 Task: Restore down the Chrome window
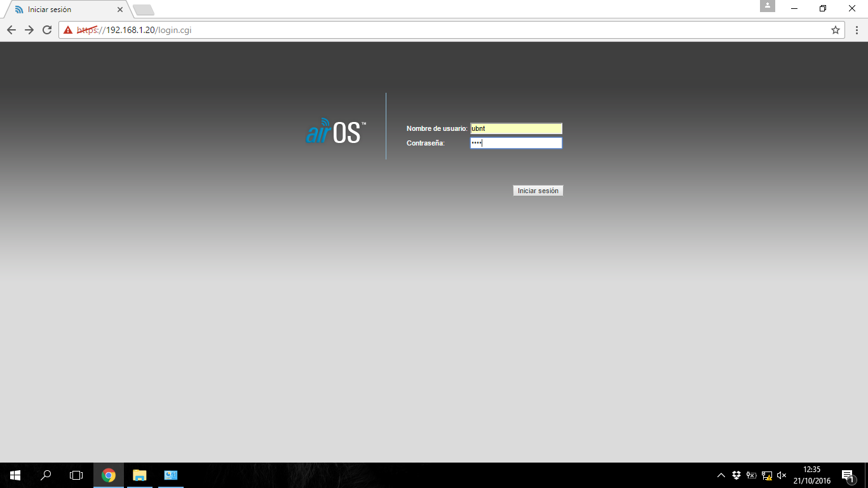[x=823, y=8]
